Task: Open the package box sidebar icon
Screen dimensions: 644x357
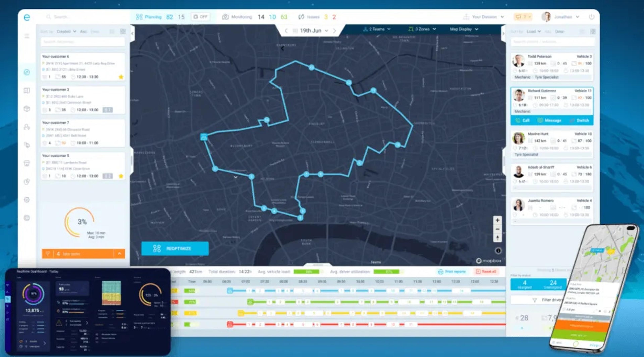Action: click(27, 109)
